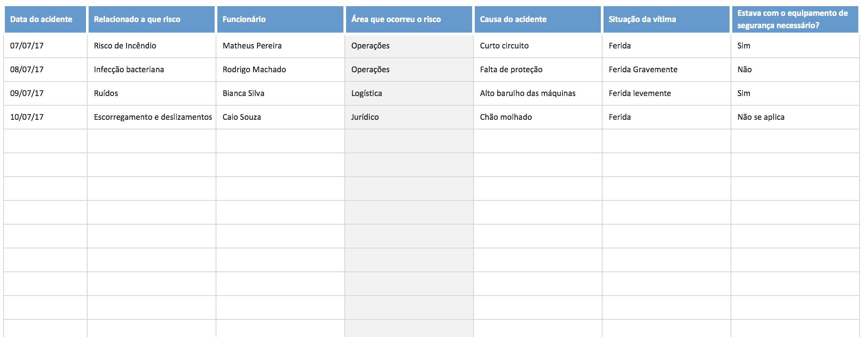Select the 'Chão molhado' cause cell

coord(537,117)
